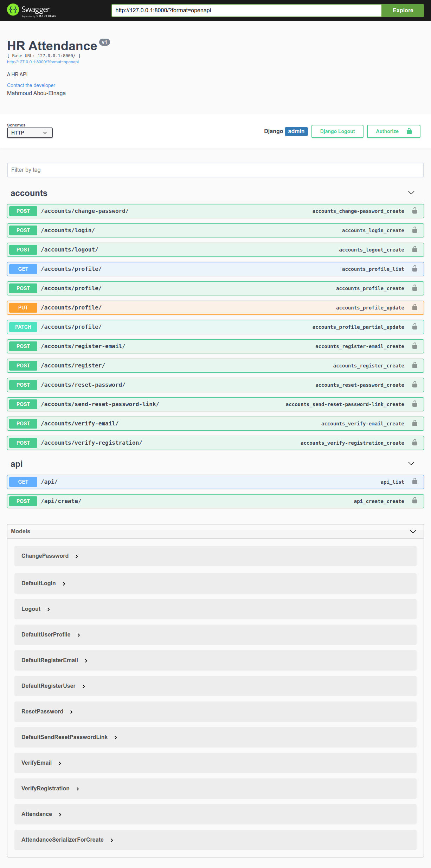
Task: Click lock icon on accounts_send-reset-password-link_create row
Action: point(415,404)
